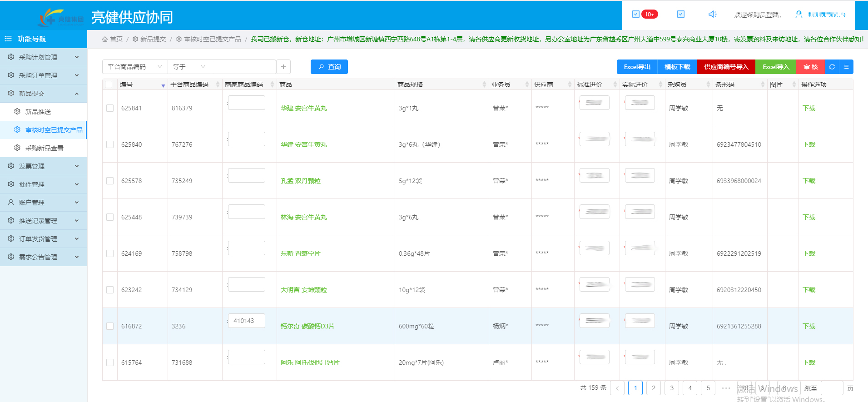Click the user profile icon in header
This screenshot has width=868, height=402.
pyautogui.click(x=799, y=15)
